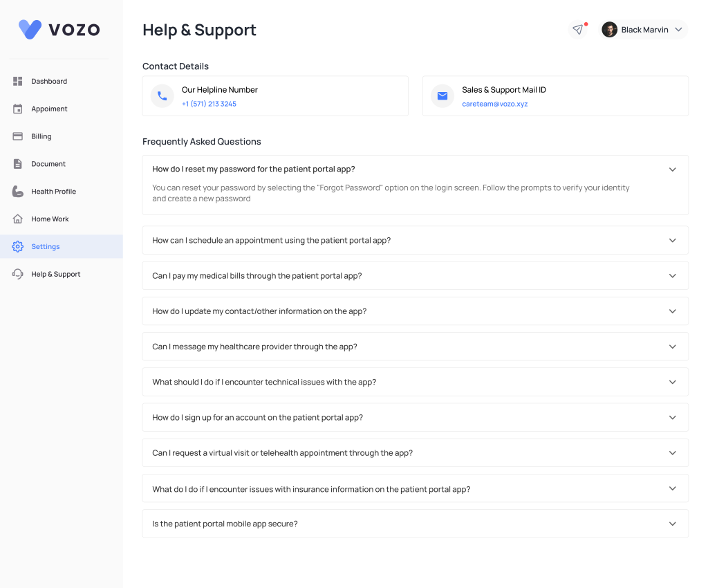Click the Home Work house icon
Screen dimensions: 708x588
18,219
